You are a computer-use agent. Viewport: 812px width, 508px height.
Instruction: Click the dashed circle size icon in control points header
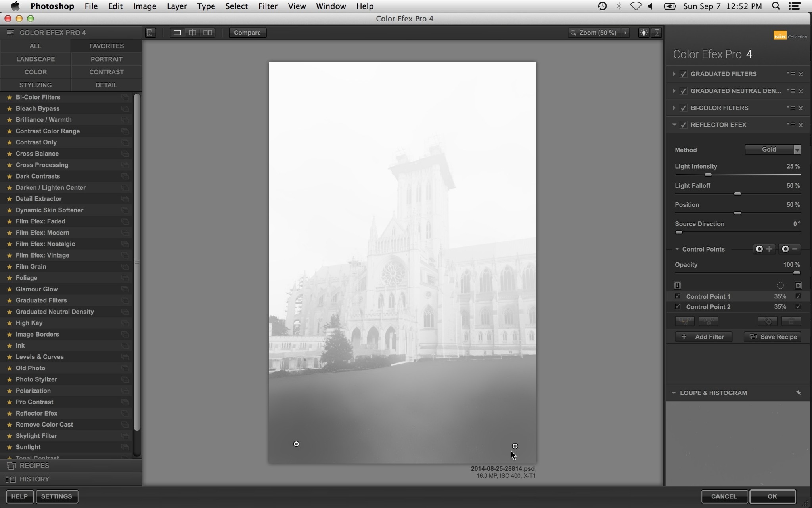(x=780, y=286)
